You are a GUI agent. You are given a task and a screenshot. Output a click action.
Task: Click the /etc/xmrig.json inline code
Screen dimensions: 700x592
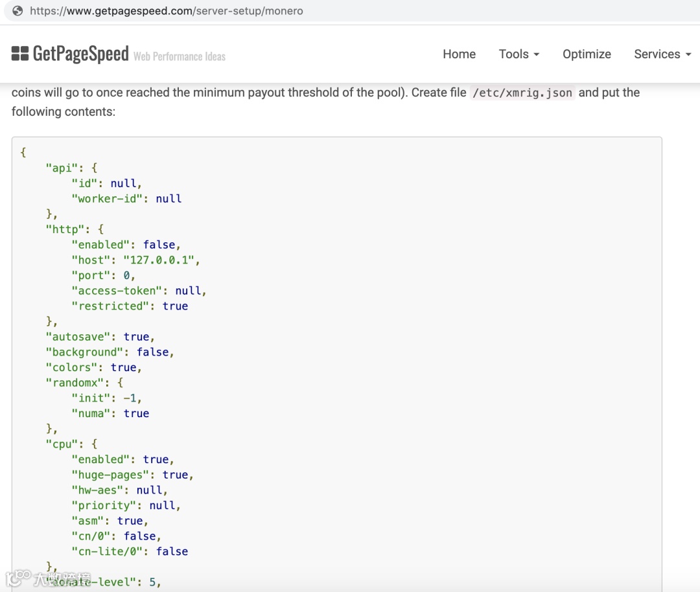(x=522, y=93)
